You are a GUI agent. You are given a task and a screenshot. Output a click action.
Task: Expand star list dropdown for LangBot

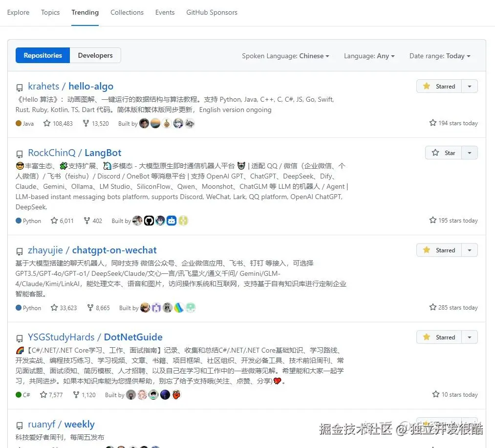point(470,153)
